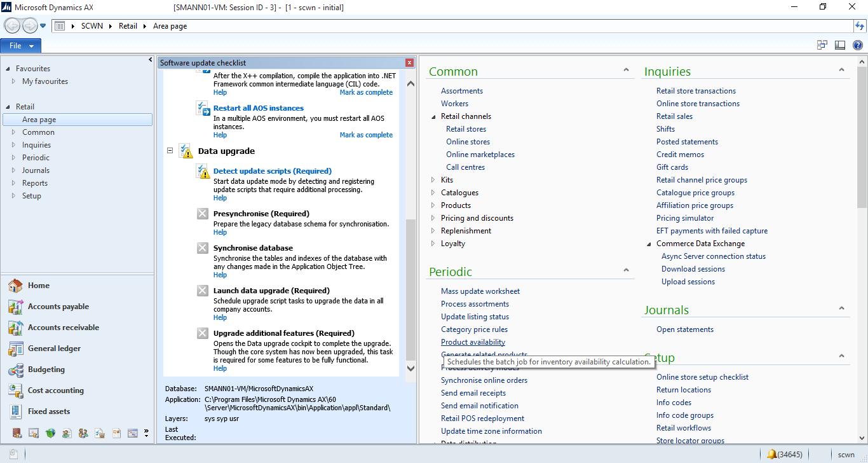
Task: Collapse the navigation pane with the chevron
Action: click(151, 59)
